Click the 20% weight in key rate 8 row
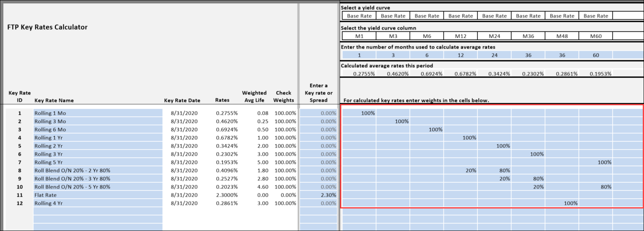 click(461, 170)
